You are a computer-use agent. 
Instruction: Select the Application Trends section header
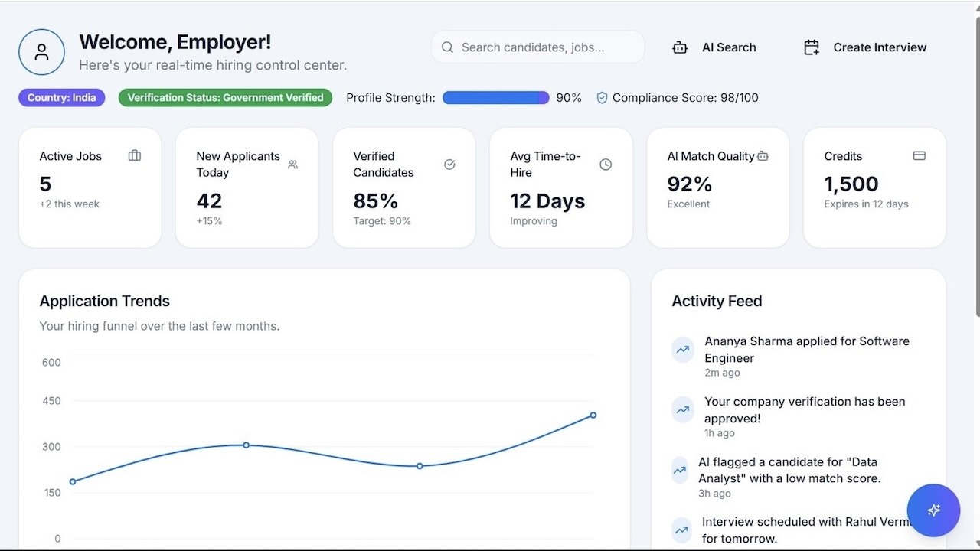pyautogui.click(x=104, y=301)
